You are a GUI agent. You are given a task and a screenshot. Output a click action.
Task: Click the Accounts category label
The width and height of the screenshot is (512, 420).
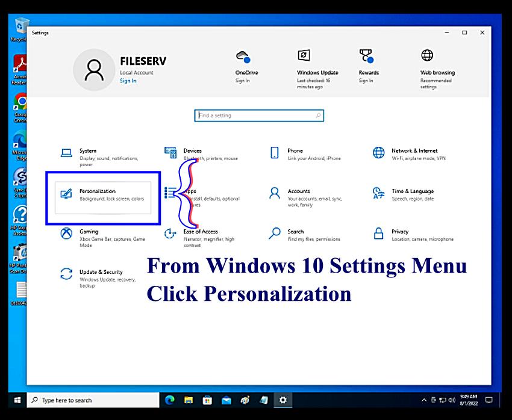299,191
